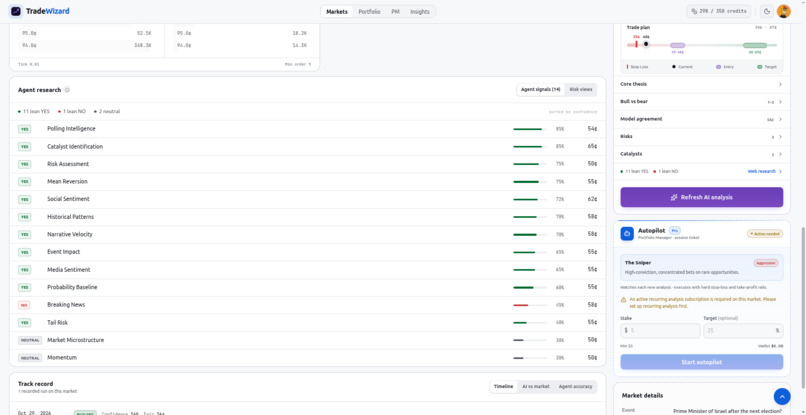Viewport: 806px width, 415px height.
Task: Click the YES badge beside Catalyst Identification
Action: (x=24, y=147)
